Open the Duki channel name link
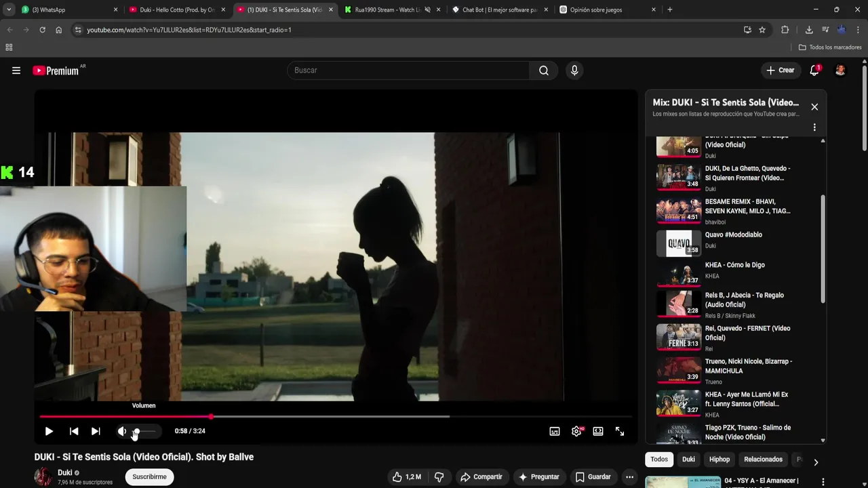 65,472
